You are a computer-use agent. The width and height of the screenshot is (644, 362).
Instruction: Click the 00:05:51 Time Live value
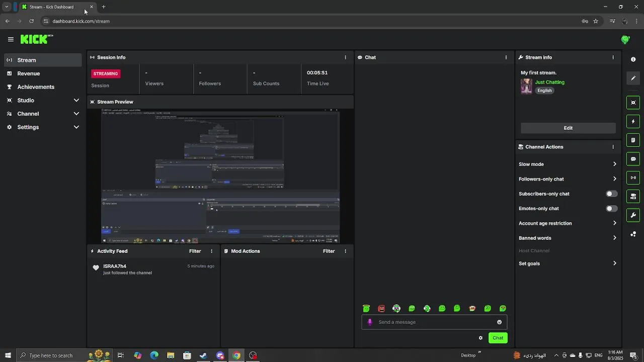pyautogui.click(x=317, y=72)
